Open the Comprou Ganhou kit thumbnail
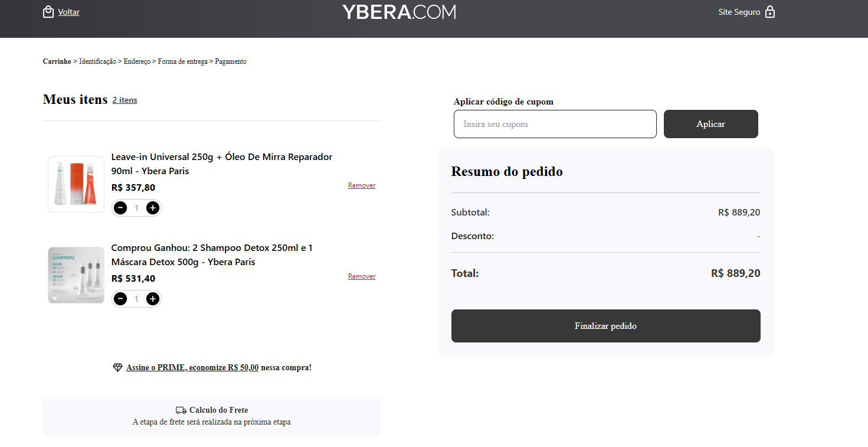The width and height of the screenshot is (868, 447). pos(76,275)
